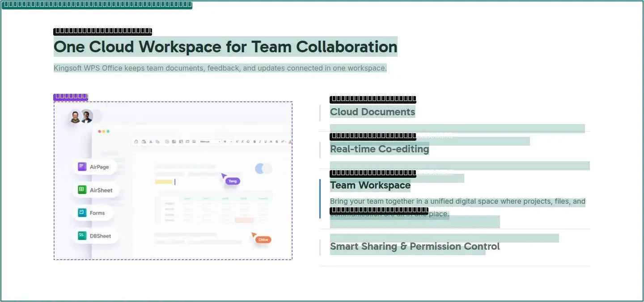This screenshot has width=644, height=302.
Task: Click the orange Chloe cursor label
Action: tap(263, 239)
